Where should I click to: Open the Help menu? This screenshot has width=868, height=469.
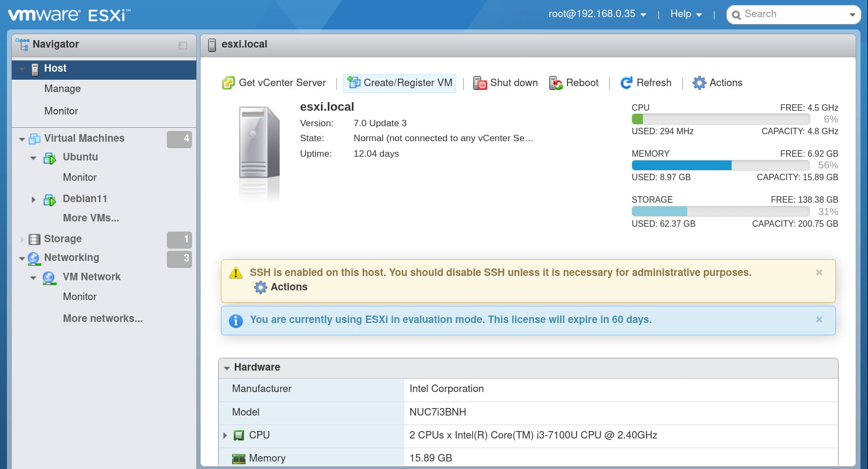click(686, 14)
